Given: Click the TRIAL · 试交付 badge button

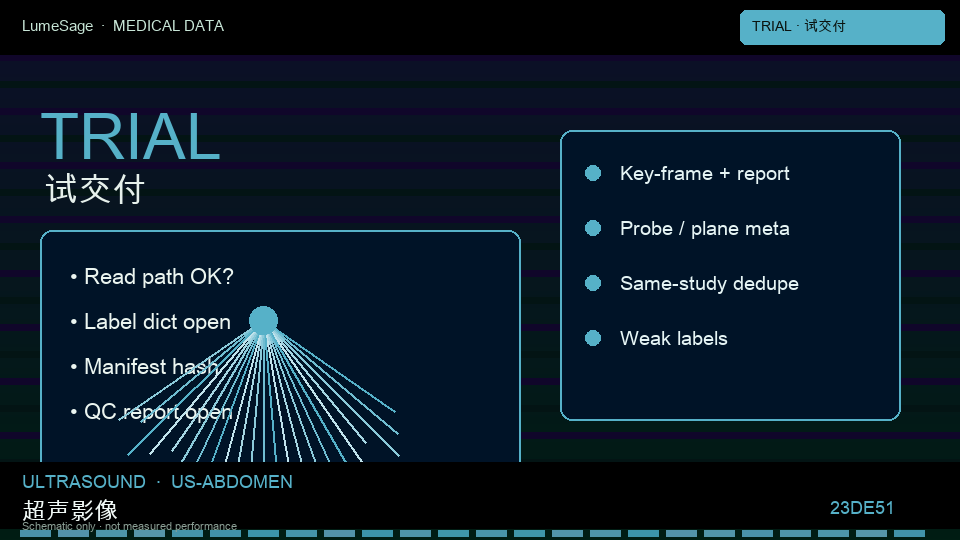Looking at the screenshot, I should 842,27.
